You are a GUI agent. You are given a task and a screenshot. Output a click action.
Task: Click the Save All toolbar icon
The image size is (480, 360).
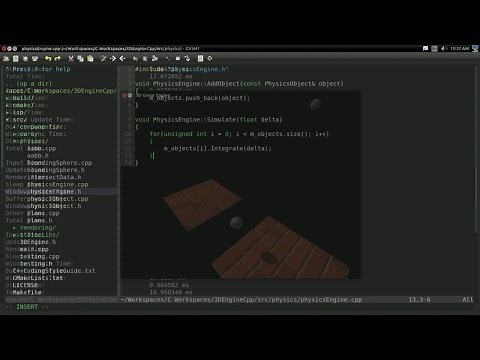(25, 59)
